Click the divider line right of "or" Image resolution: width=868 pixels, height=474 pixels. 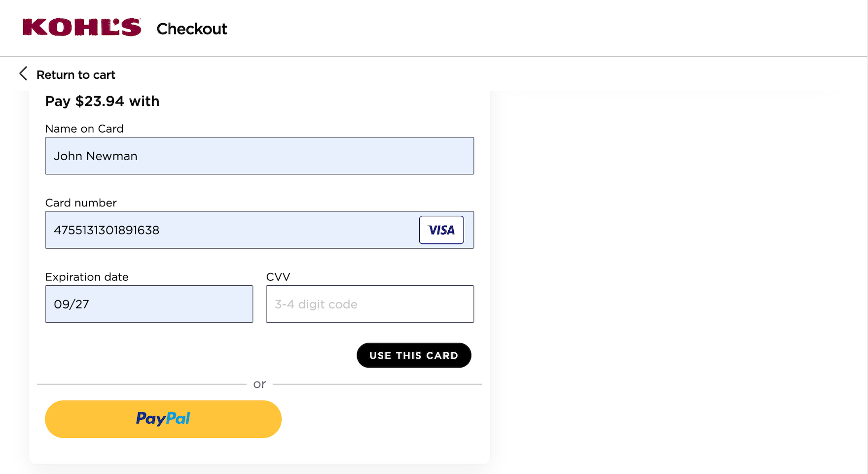377,384
